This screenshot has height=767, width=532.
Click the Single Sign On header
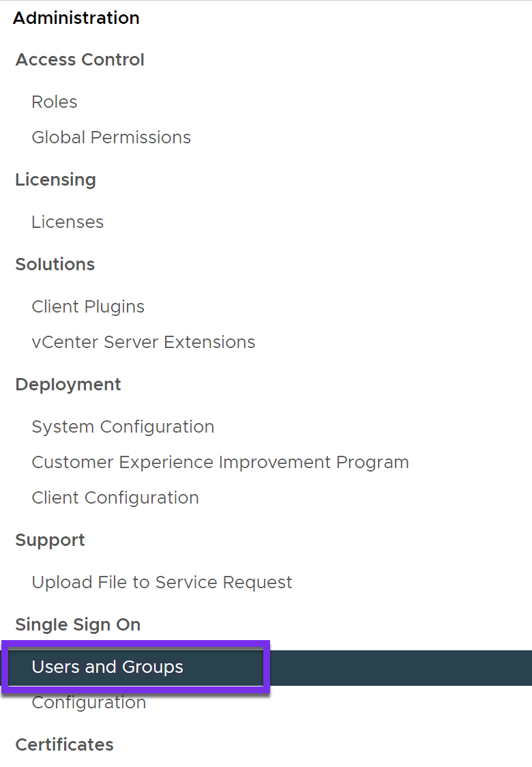(78, 625)
